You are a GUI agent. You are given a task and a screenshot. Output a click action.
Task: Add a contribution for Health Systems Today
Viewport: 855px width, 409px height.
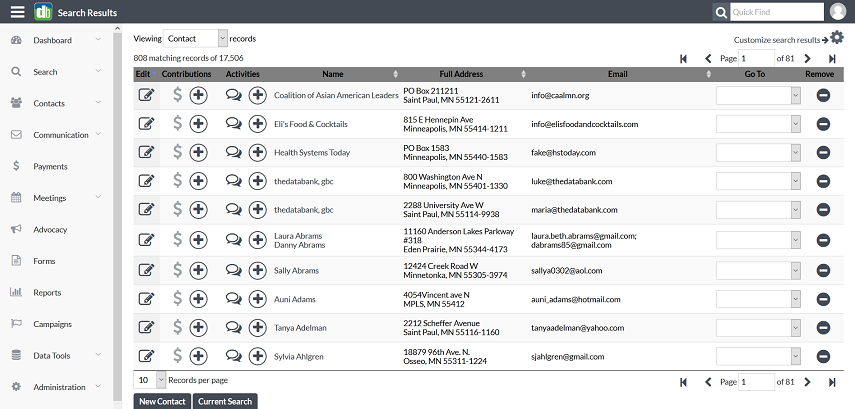198,152
